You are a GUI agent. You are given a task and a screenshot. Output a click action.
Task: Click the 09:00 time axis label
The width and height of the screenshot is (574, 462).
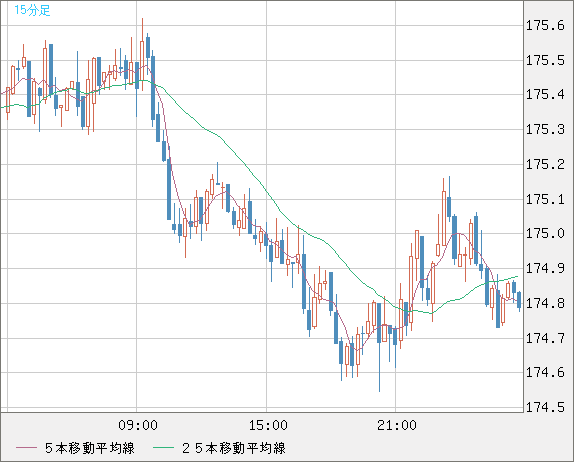[138, 425]
